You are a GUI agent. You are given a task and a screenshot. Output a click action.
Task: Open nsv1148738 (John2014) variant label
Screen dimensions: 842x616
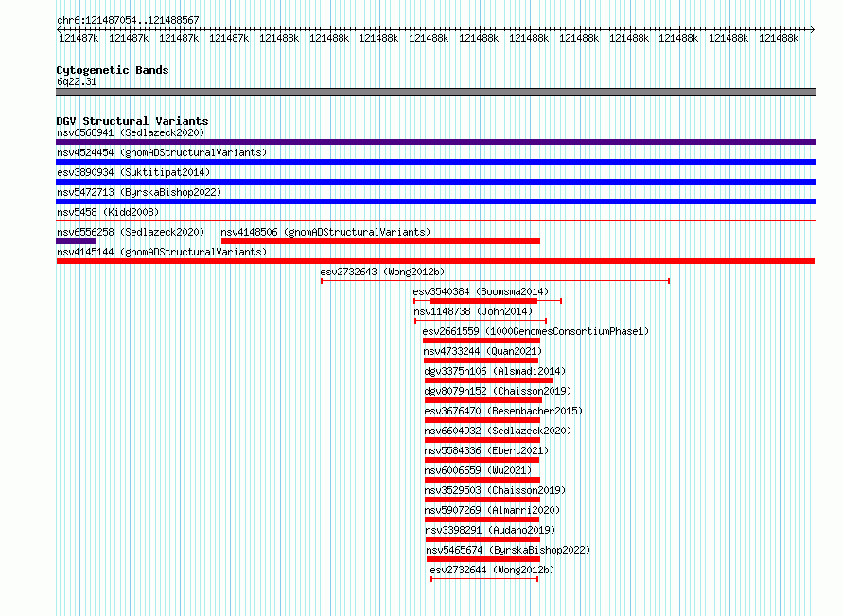pyautogui.click(x=473, y=311)
